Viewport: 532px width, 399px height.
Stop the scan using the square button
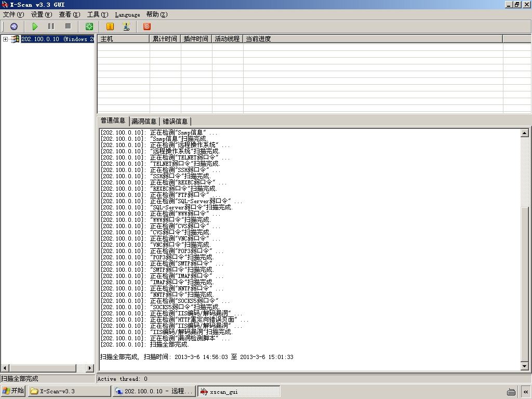point(68,26)
